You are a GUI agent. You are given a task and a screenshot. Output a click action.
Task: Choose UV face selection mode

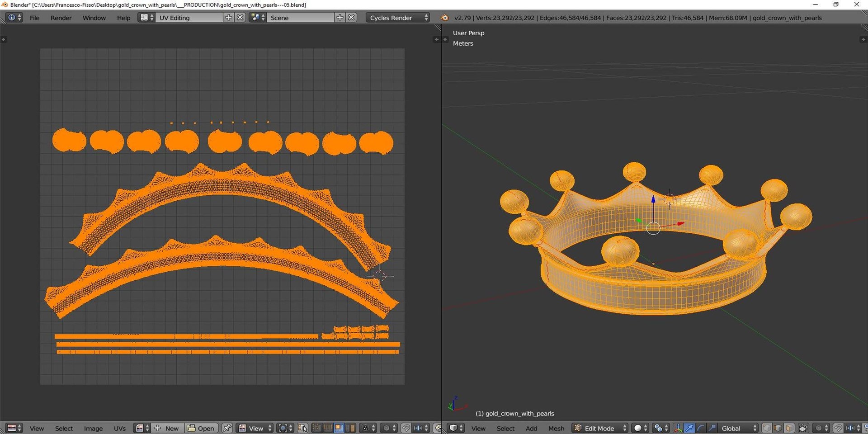pos(339,428)
